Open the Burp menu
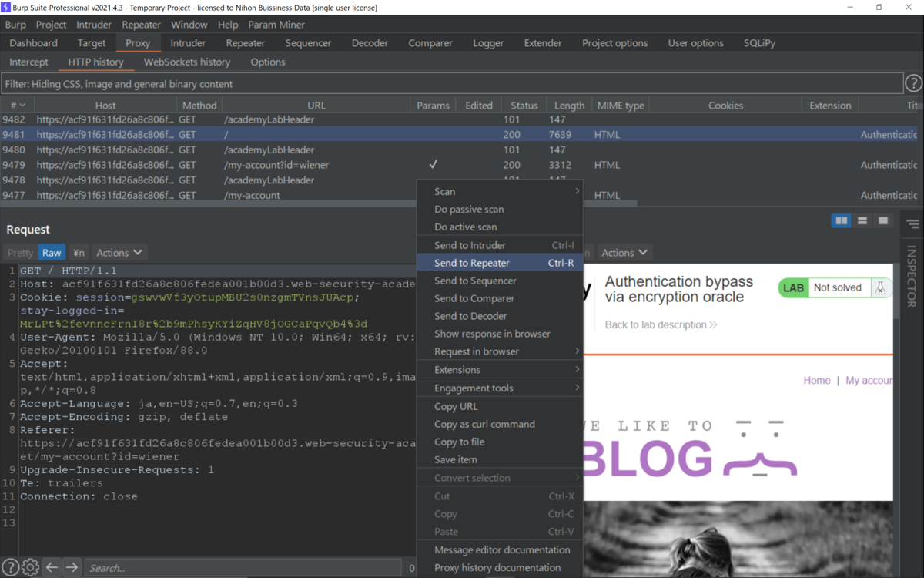The height and width of the screenshot is (578, 924). pos(15,25)
